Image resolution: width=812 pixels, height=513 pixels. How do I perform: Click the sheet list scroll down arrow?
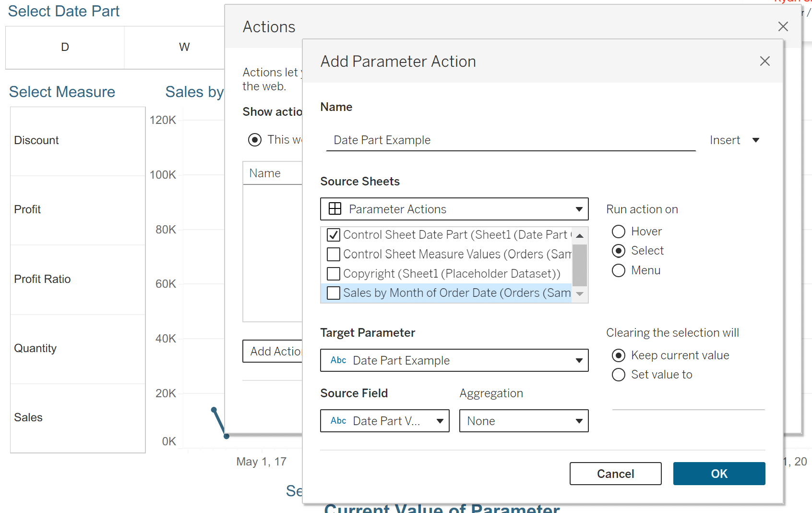point(580,294)
